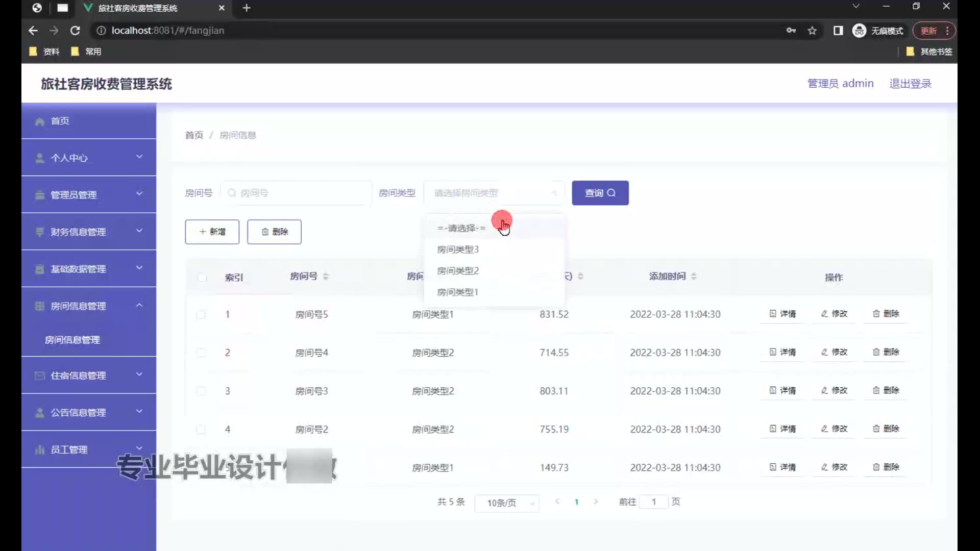
Task: Expand 员工管理 sidebar menu
Action: tap(89, 449)
